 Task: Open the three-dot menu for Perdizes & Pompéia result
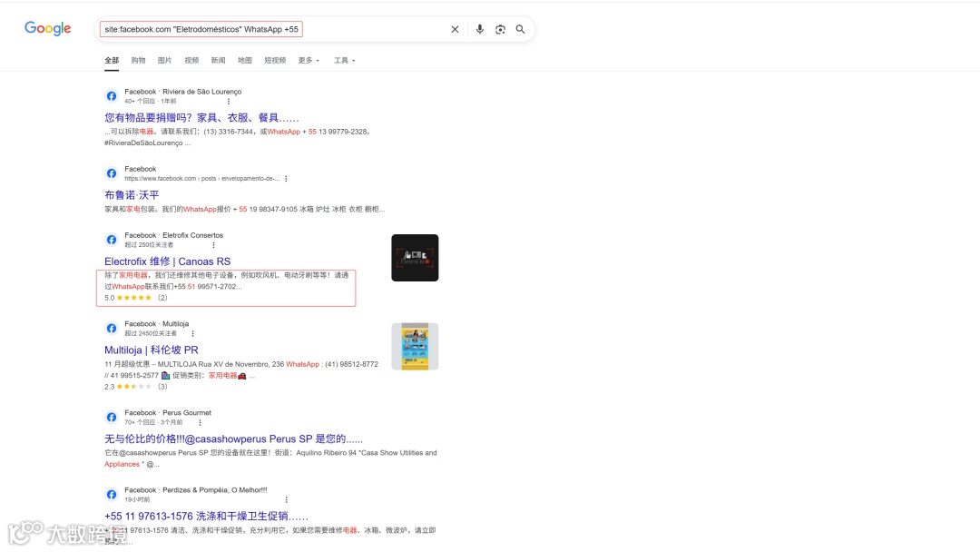286,500
